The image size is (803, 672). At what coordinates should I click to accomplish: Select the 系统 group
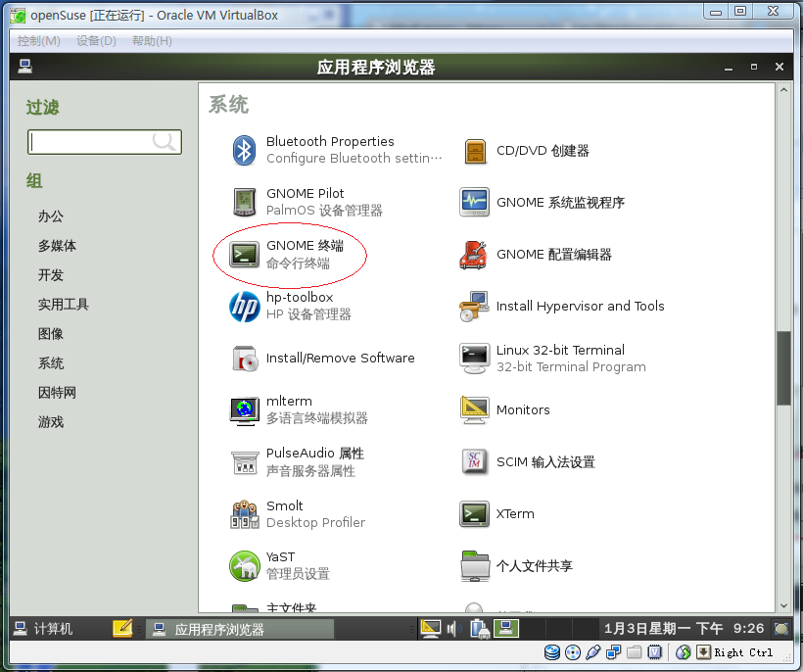pos(51,363)
